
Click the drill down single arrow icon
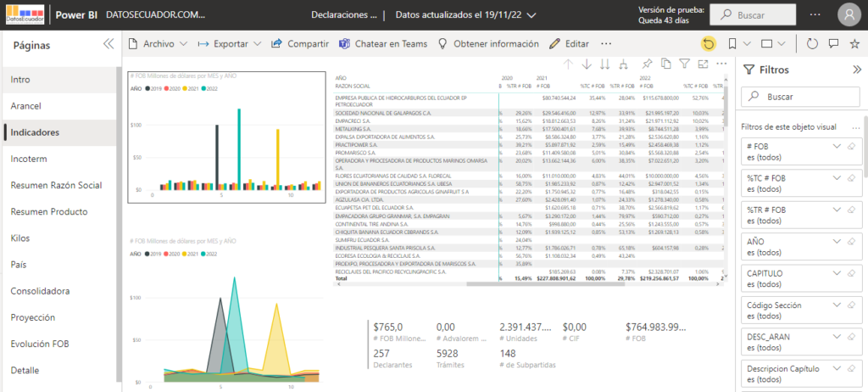click(587, 64)
